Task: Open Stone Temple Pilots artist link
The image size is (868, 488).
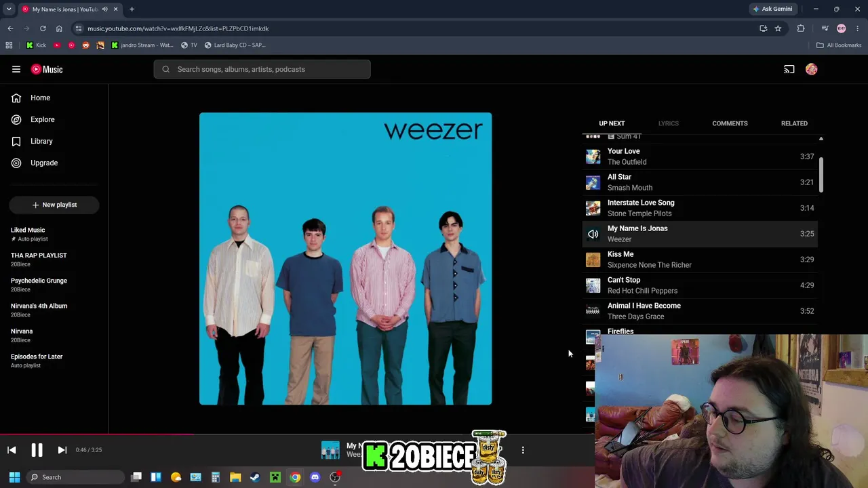Action: click(639, 213)
